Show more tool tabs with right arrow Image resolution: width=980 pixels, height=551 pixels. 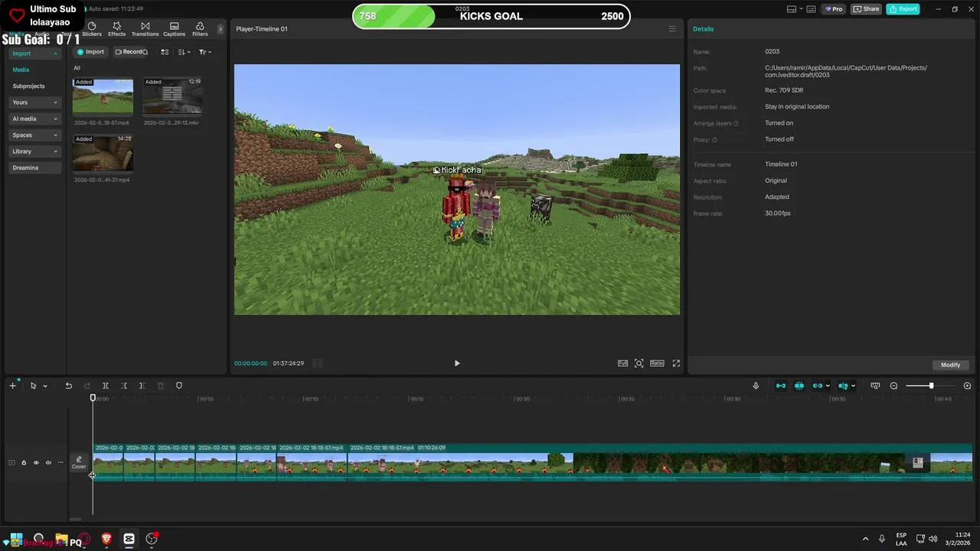pos(220,29)
